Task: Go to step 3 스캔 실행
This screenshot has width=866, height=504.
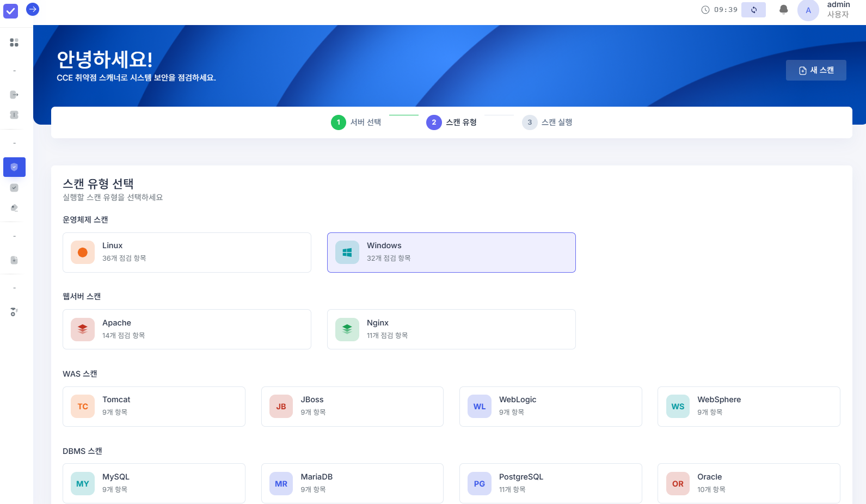Action: [547, 122]
